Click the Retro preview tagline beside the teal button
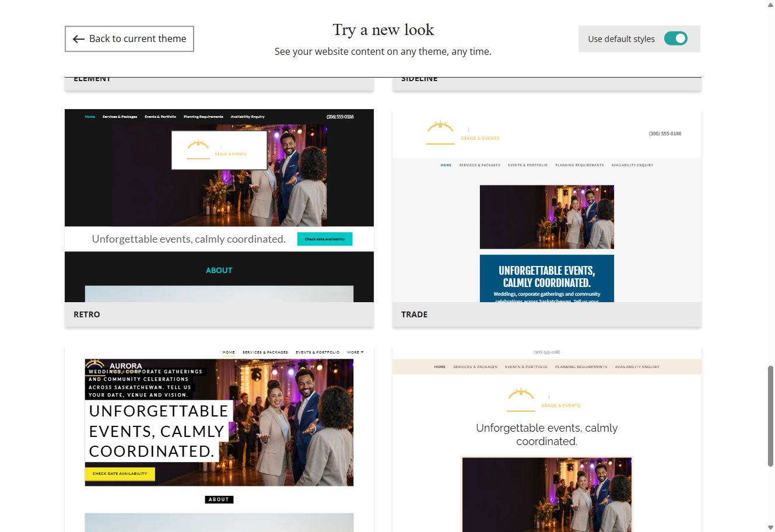 coord(189,239)
